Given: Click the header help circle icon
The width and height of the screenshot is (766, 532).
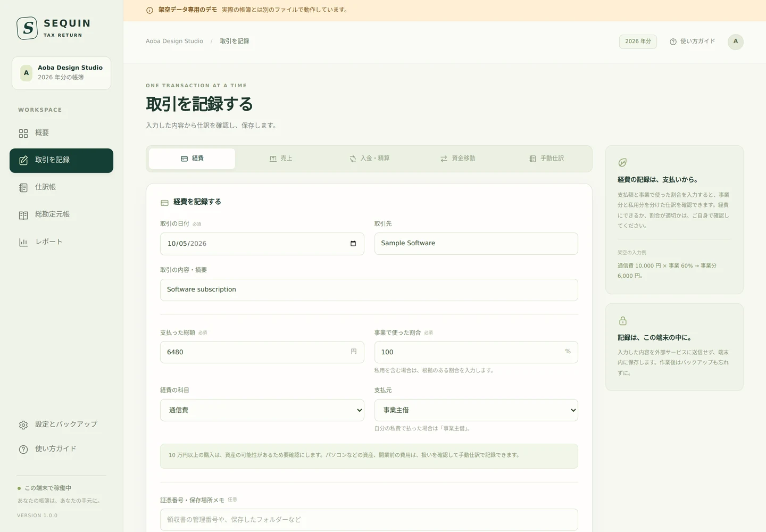Looking at the screenshot, I should (673, 41).
